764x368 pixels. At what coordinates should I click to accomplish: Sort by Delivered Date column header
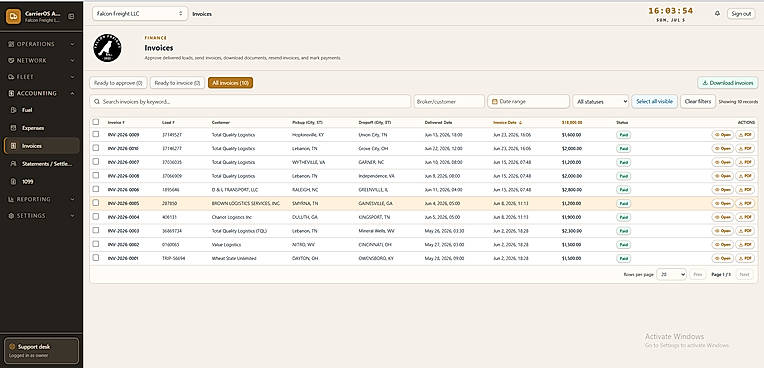(x=438, y=122)
